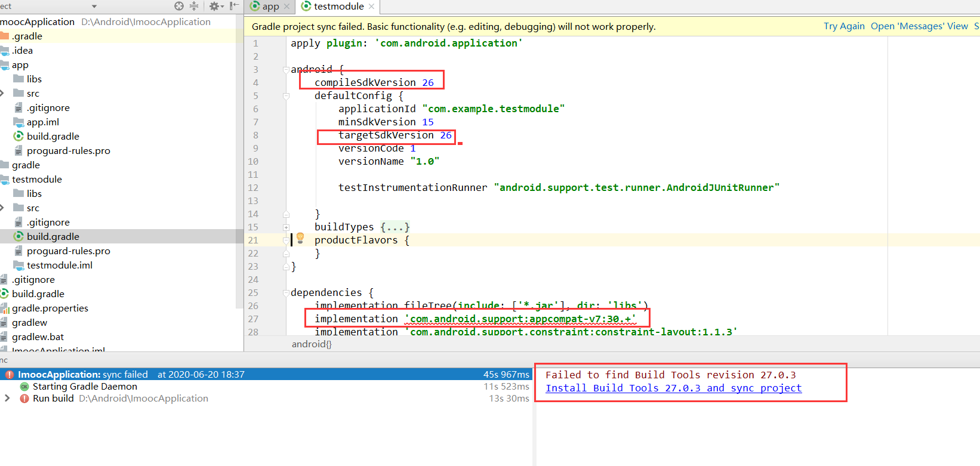Open the Project view mode dropdown arrow
Screen dimensions: 980x466
[x=94, y=7]
